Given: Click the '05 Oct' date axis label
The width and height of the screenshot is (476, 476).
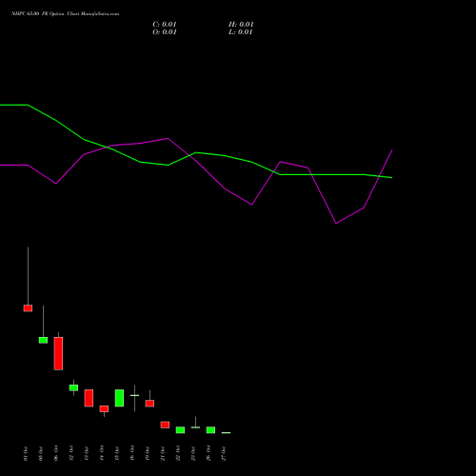Looking at the screenshot, I should pos(41,453).
